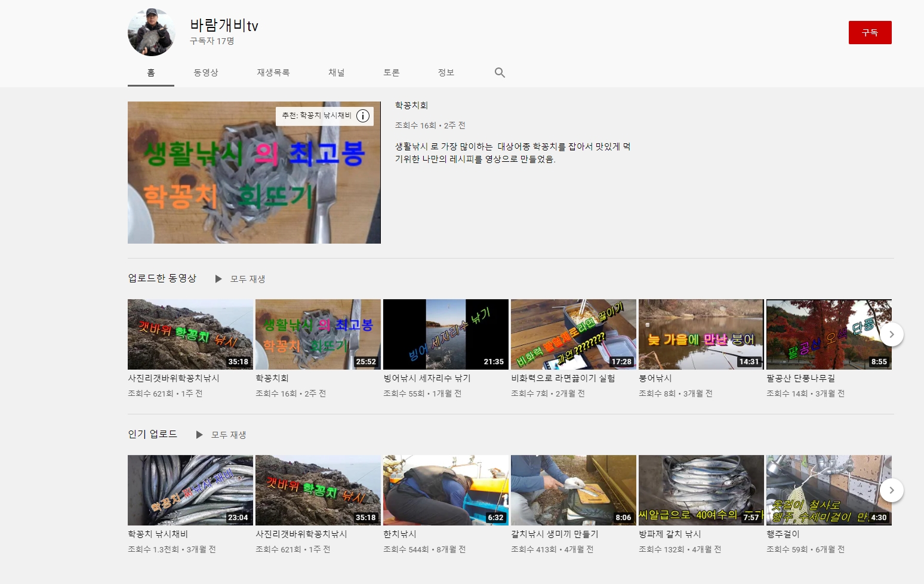924x584 pixels.
Task: Open the 학꽁치회 featured video title link
Action: 411,106
